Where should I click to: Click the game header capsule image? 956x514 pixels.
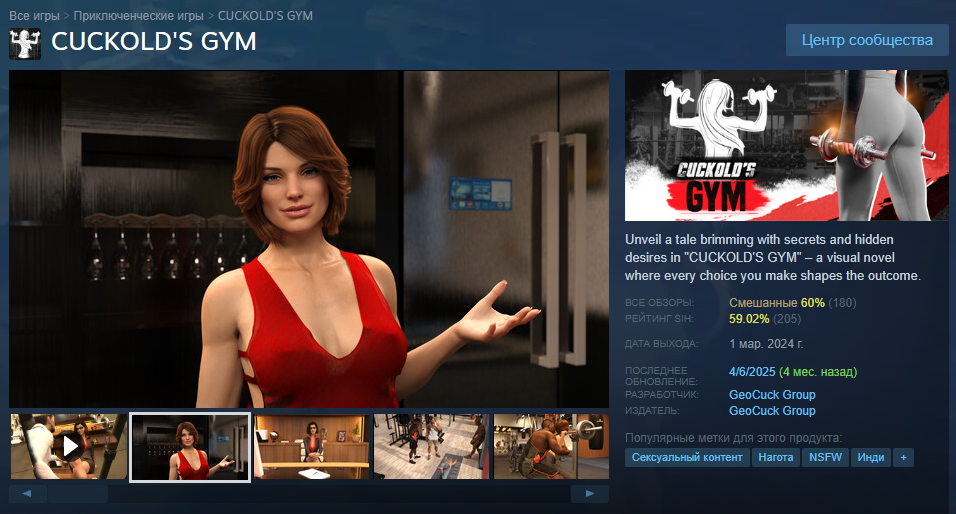click(787, 146)
